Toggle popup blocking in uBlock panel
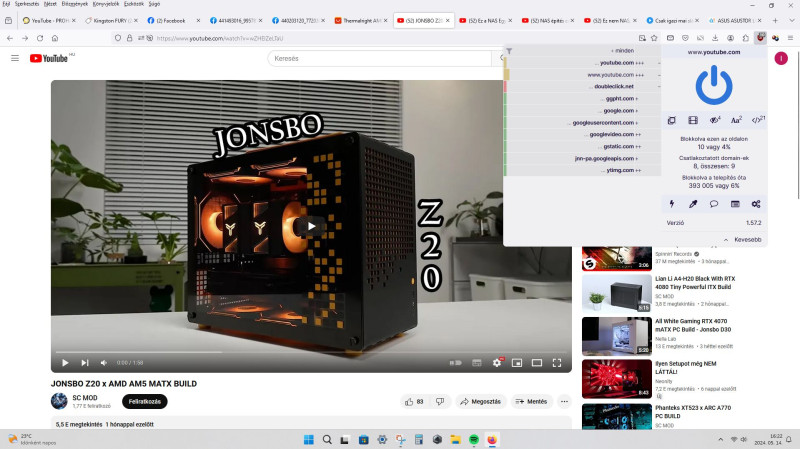This screenshot has width=800, height=449. click(x=671, y=120)
